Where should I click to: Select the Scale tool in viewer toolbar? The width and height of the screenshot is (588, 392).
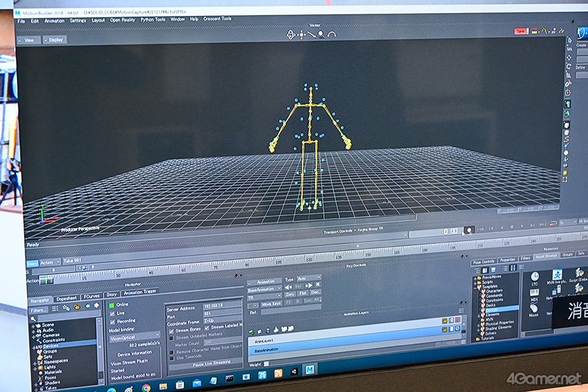[x=569, y=75]
